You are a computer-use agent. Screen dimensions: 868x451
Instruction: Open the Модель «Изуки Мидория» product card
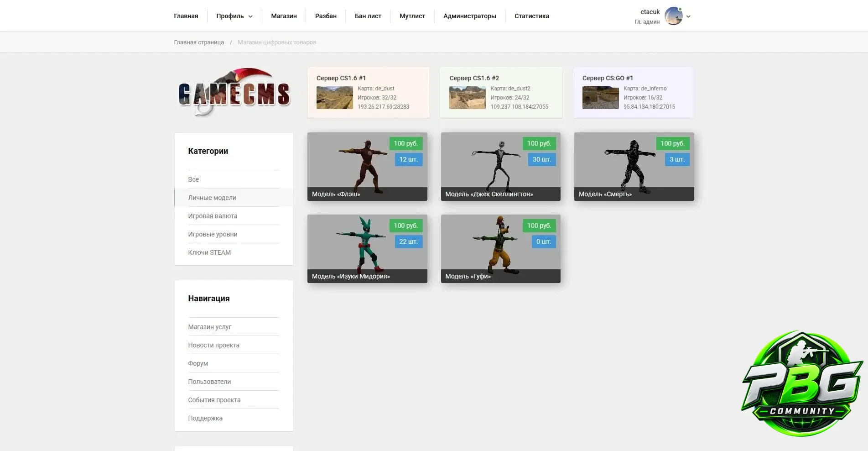tap(367, 249)
